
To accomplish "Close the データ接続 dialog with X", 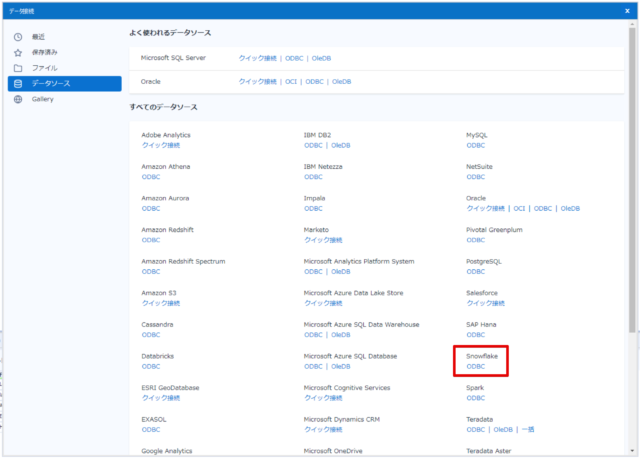I will pos(627,11).
